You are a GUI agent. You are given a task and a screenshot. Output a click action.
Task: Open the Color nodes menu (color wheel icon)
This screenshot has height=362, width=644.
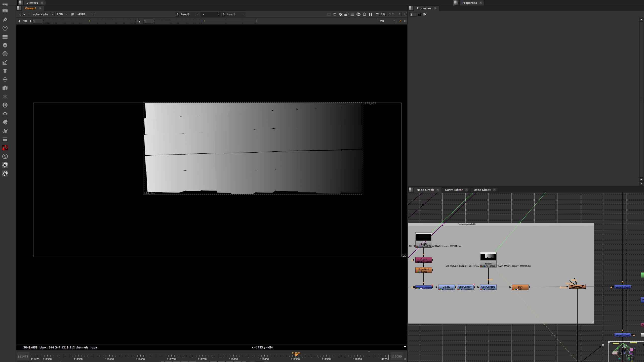[x=5, y=45]
